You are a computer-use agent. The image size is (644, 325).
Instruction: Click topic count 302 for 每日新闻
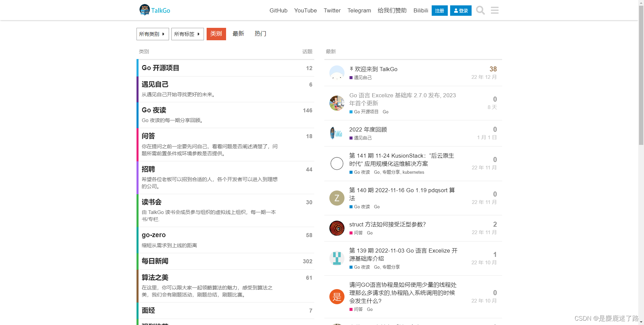pyautogui.click(x=308, y=261)
